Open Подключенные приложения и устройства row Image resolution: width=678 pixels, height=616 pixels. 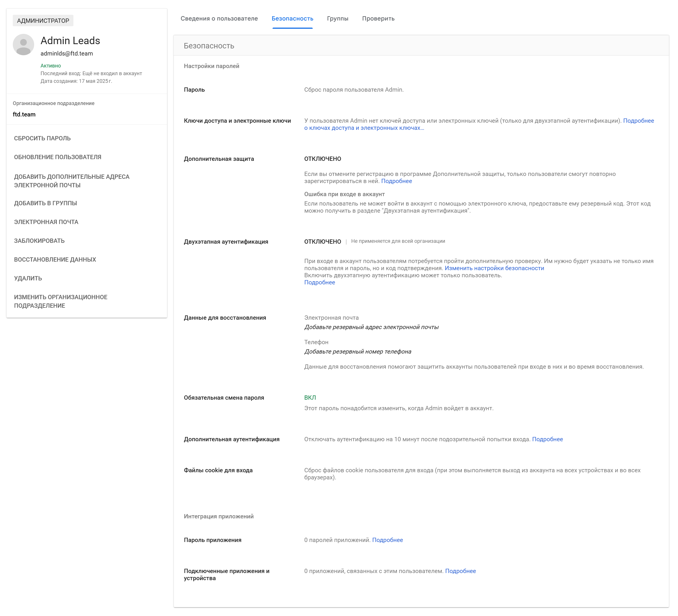pos(421,575)
